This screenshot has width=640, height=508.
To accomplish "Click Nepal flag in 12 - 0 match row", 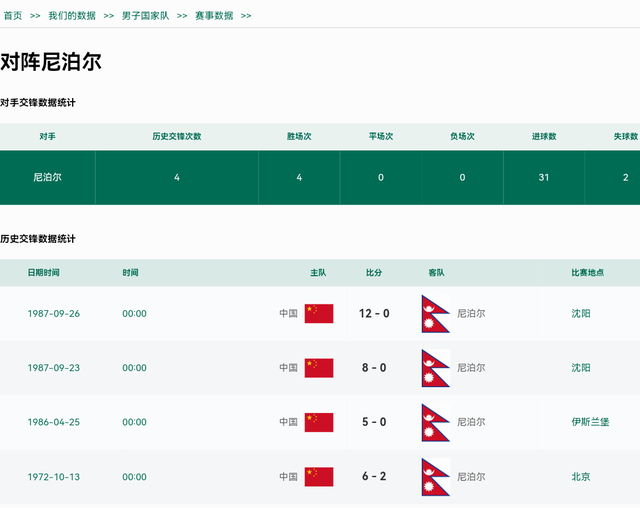I will (436, 314).
